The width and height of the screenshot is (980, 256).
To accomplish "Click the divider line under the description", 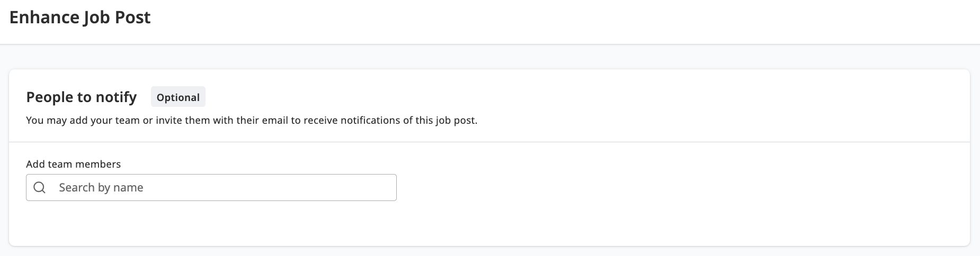I will tap(489, 142).
